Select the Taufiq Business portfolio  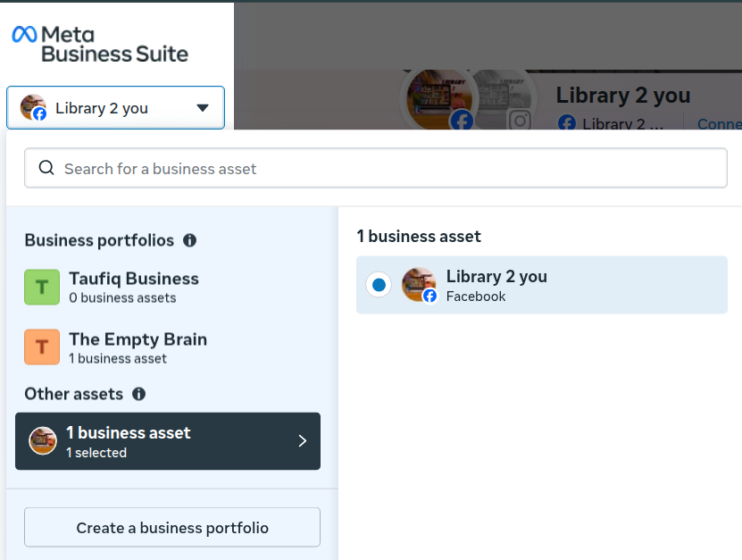(x=169, y=287)
